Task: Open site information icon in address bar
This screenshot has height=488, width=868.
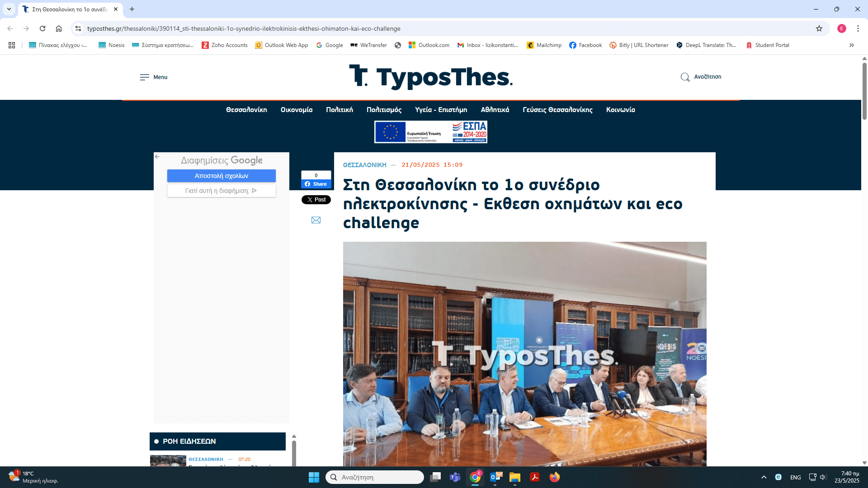Action: (x=78, y=28)
